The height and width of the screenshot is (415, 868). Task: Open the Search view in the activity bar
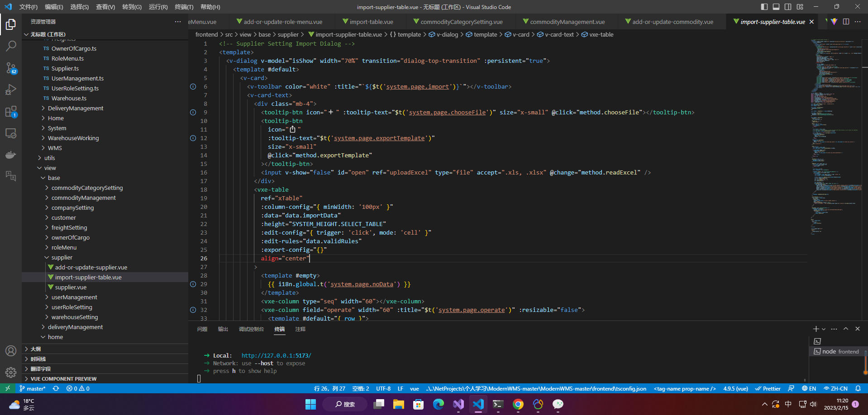coord(11,46)
